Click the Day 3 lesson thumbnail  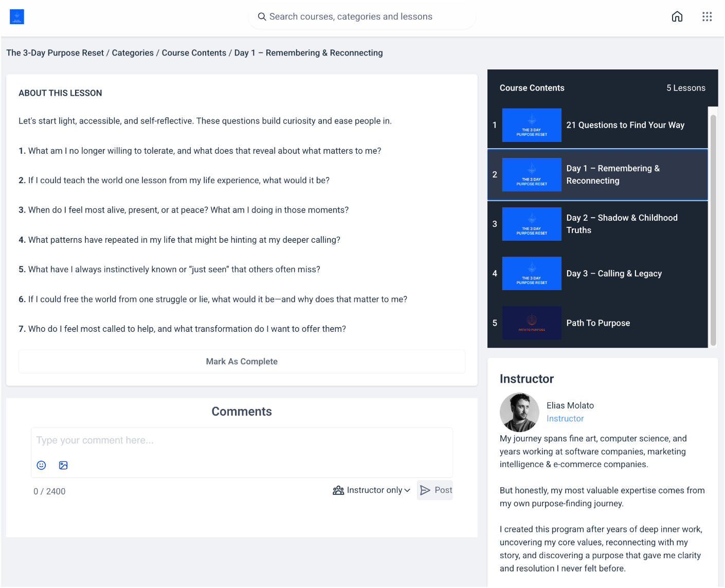[532, 273]
